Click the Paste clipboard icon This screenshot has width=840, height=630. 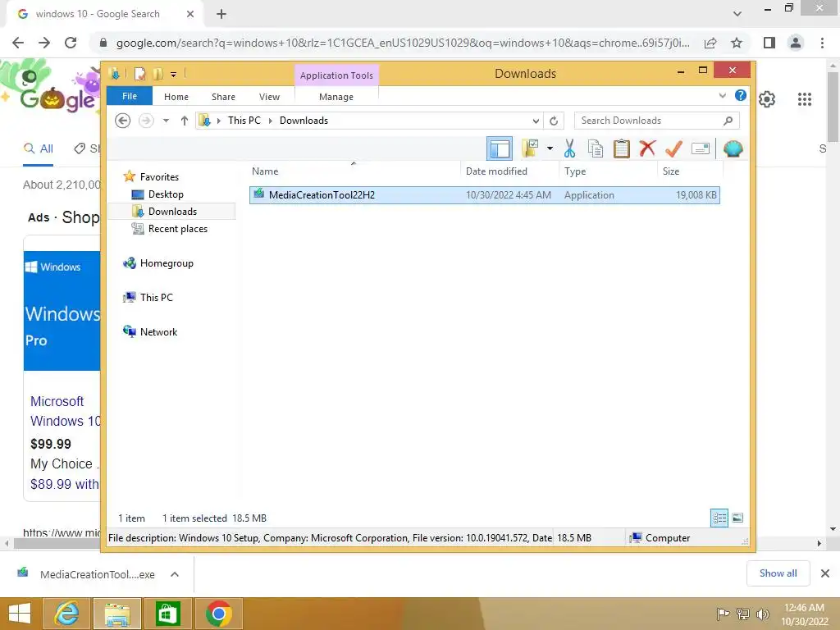622,148
